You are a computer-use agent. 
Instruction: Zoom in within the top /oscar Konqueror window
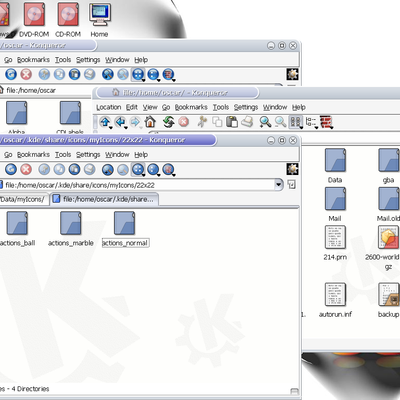(x=108, y=74)
